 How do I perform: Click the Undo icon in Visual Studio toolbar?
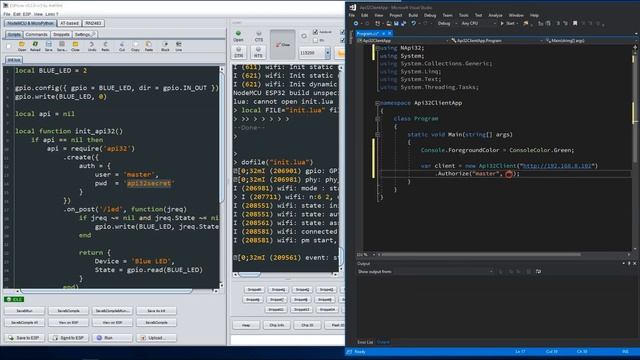413,24
